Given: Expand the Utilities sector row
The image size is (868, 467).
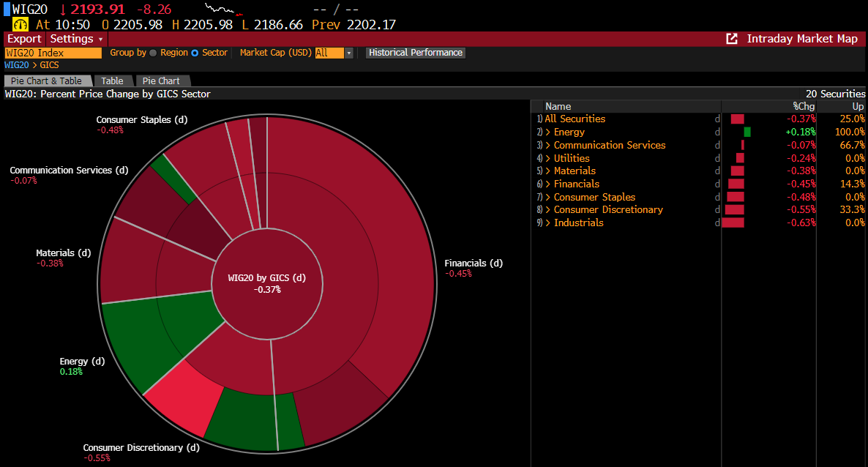Looking at the screenshot, I should pyautogui.click(x=547, y=158).
